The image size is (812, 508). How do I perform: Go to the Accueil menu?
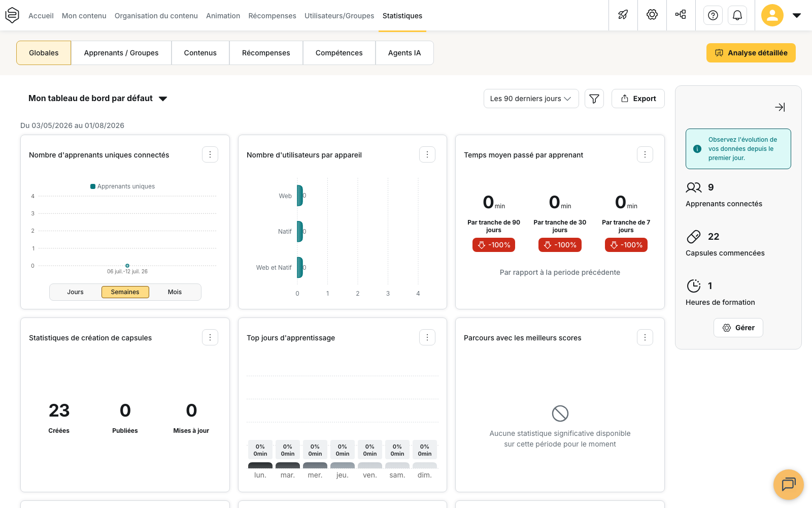coord(41,16)
